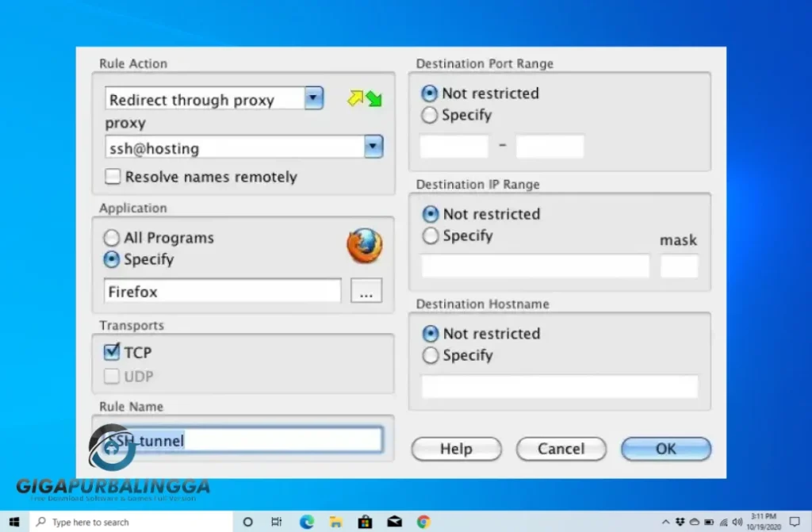Launch Google Chrome from the taskbar
Image resolution: width=812 pixels, height=532 pixels.
(423, 522)
